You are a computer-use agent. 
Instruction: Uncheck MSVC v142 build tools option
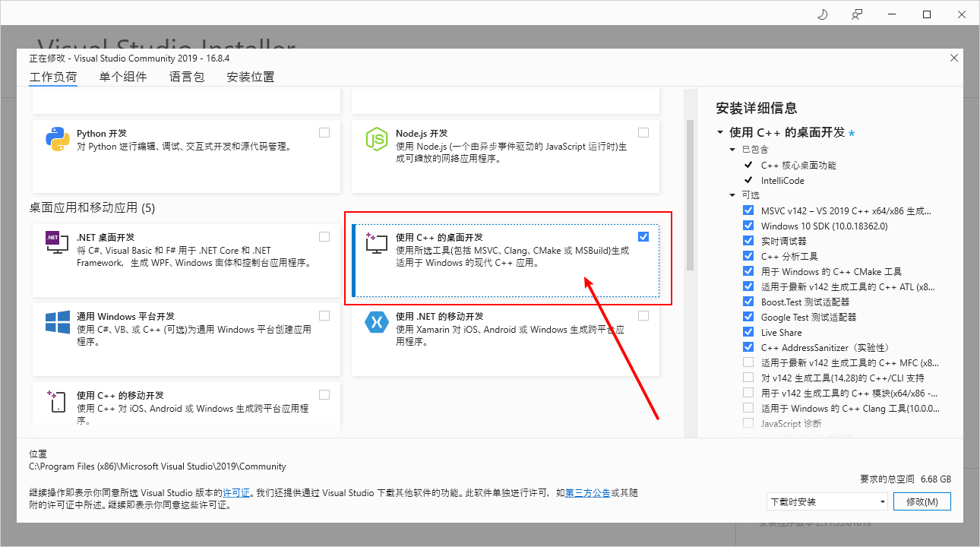[x=748, y=210]
